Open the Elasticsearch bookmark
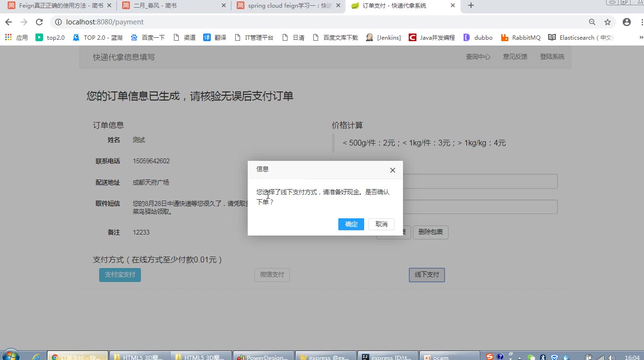This screenshot has height=360, width=644. coord(581,37)
